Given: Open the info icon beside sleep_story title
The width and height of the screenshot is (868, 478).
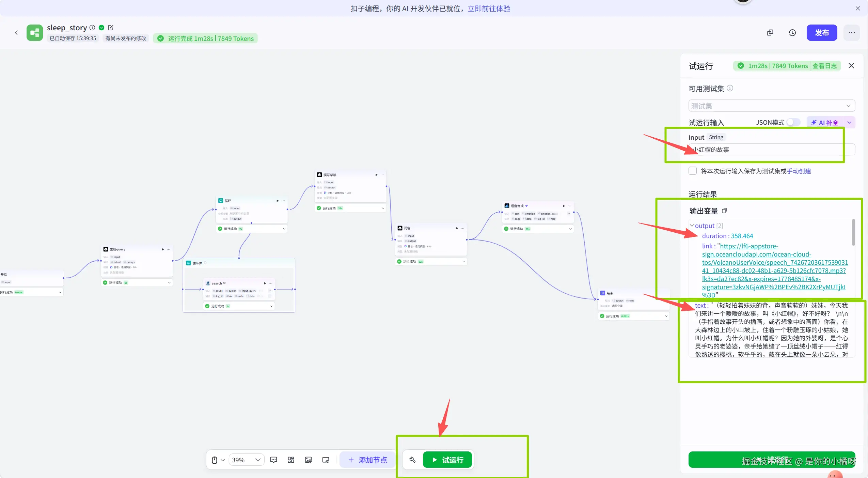Looking at the screenshot, I should tap(92, 28).
